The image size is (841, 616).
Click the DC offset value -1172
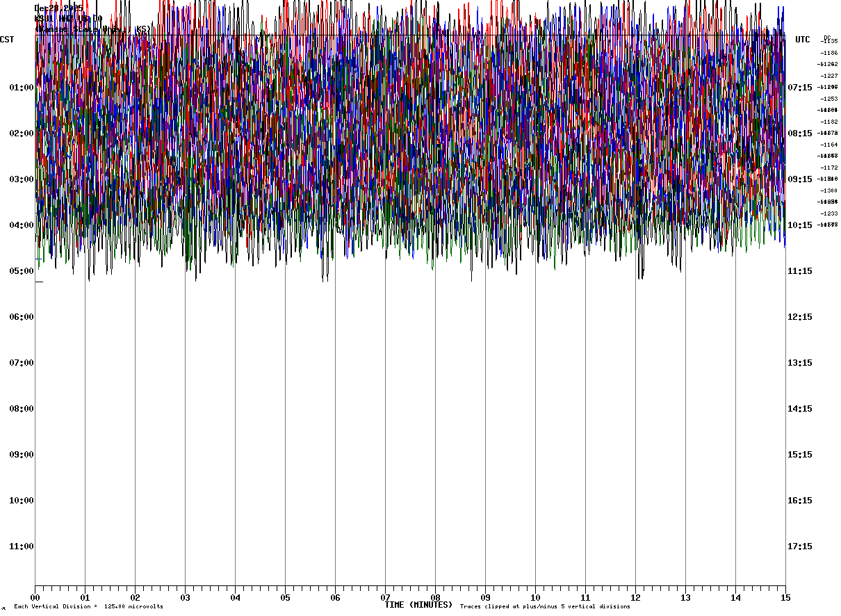pyautogui.click(x=829, y=168)
